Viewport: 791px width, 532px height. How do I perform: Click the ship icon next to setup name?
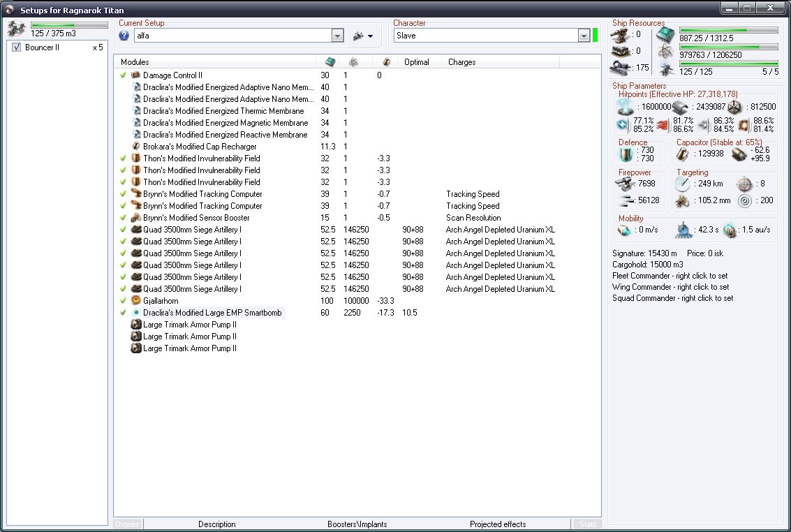(x=358, y=36)
